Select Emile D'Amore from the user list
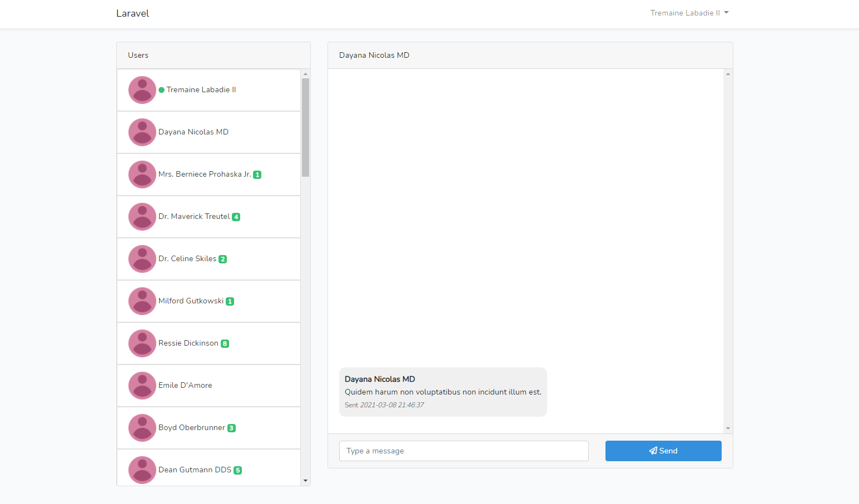859x504 pixels. click(x=185, y=385)
